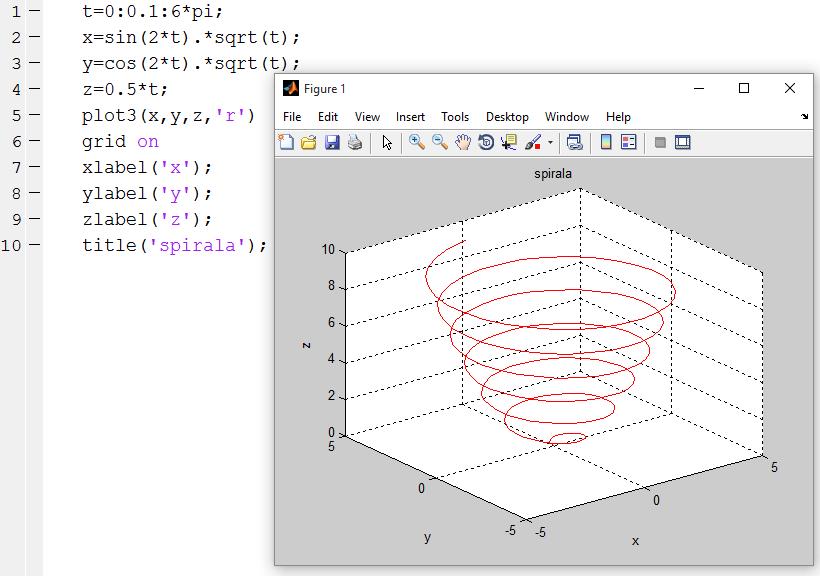Screen dimensions: 820x576
Task: Choose the Data Cursor tool
Action: click(509, 142)
